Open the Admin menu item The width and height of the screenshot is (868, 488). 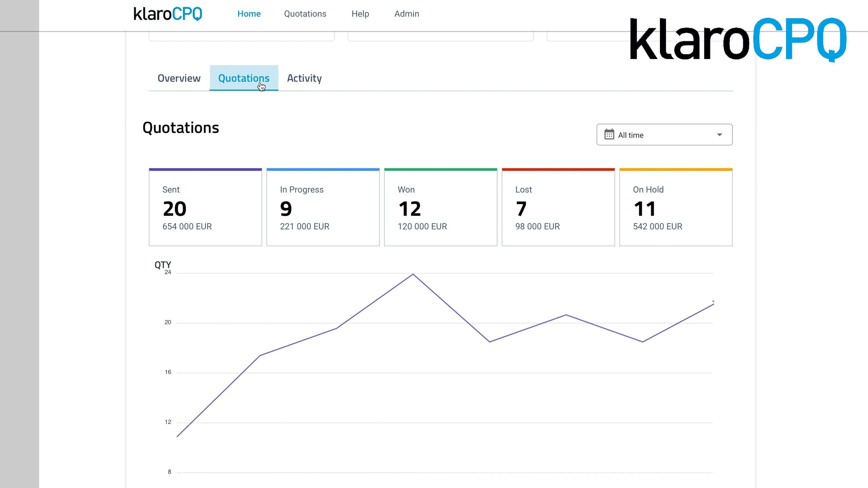(407, 14)
